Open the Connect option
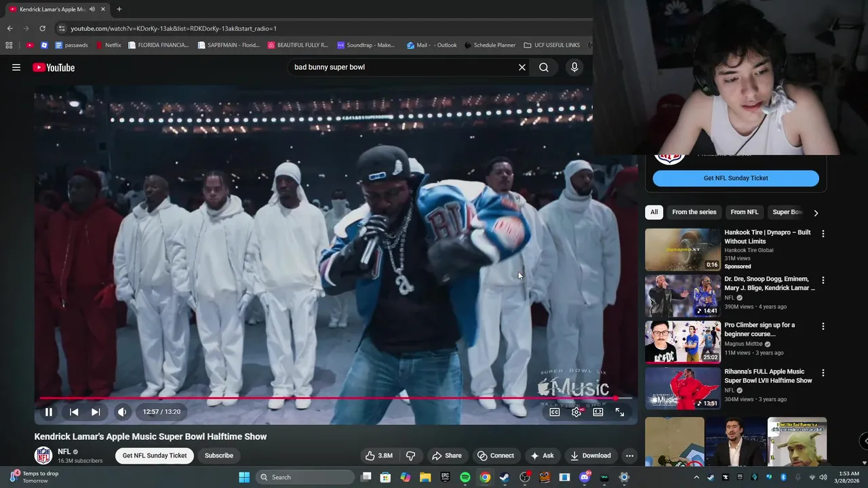Viewport: 868px width, 488px height. (496, 455)
